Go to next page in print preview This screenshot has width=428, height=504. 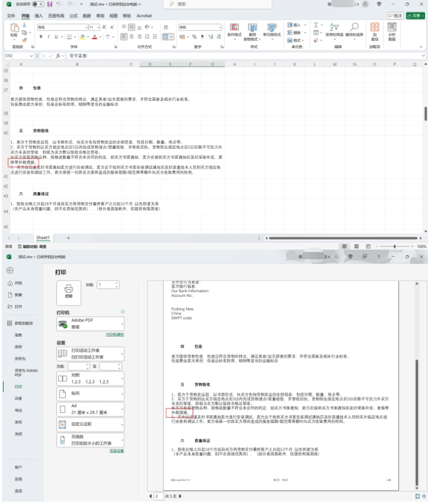coord(180,496)
